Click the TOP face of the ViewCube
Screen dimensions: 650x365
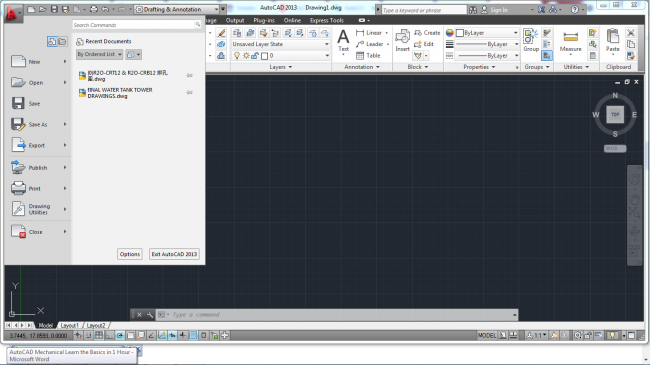[x=615, y=114]
